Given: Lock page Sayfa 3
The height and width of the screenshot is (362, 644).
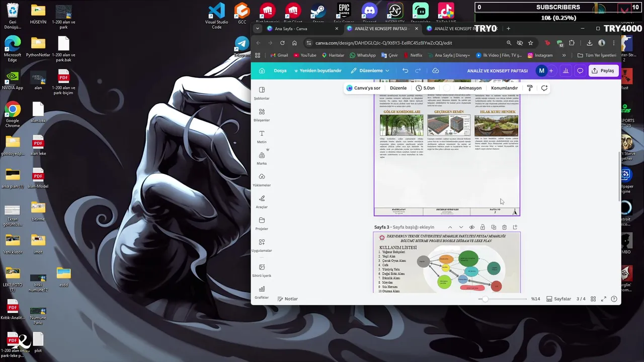Looking at the screenshot, I should (x=482, y=227).
